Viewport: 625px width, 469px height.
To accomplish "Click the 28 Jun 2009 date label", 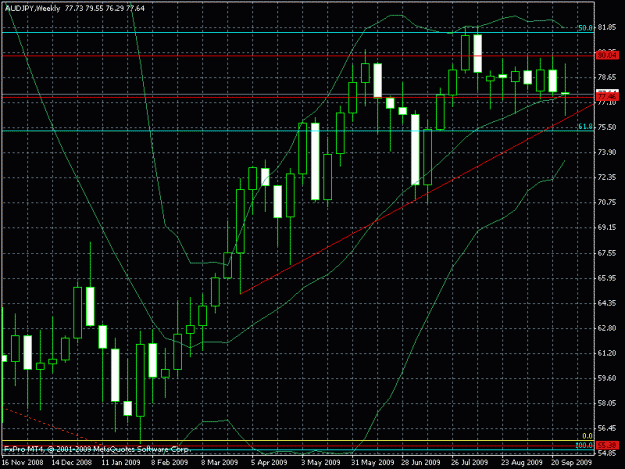I will click(421, 462).
